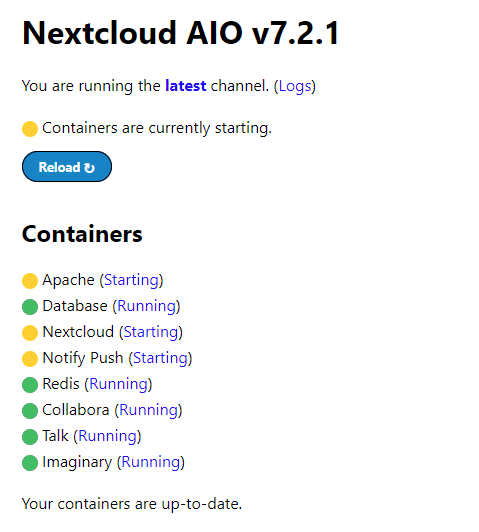Open Database's Running log link
Viewport: 479px width, 532px height.
click(x=146, y=306)
